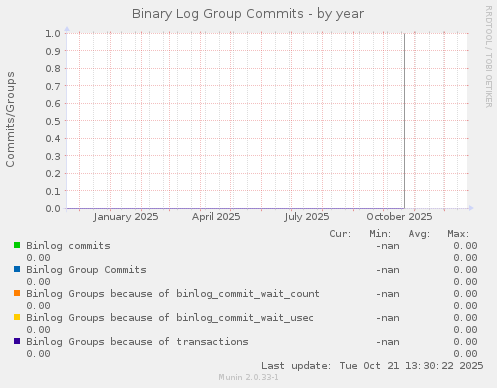Viewport: 497px width, 388px height.
Task: Click the orange binlog_commit_wait_count legend swatch
Action: tap(17, 293)
